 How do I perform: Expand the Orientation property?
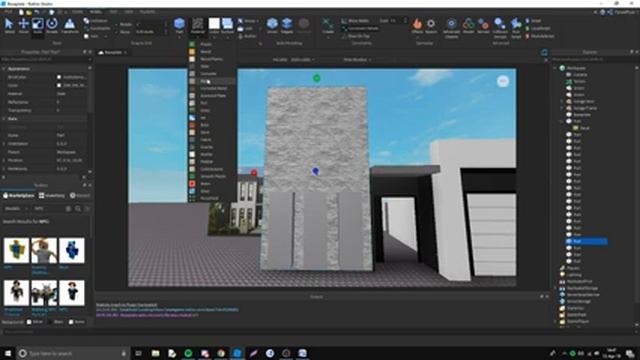click(x=4, y=144)
